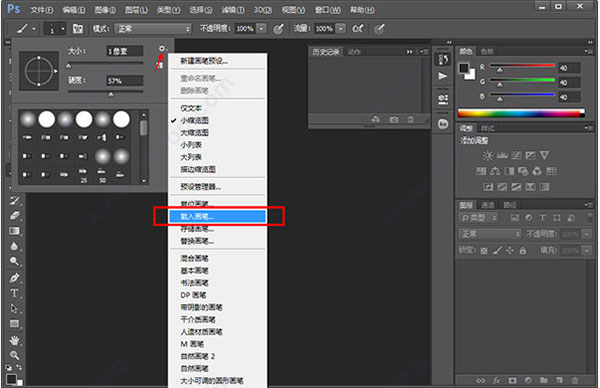The height and width of the screenshot is (388, 600).
Task: Toggle the Brush panel button in options bar
Action: (x=78, y=29)
